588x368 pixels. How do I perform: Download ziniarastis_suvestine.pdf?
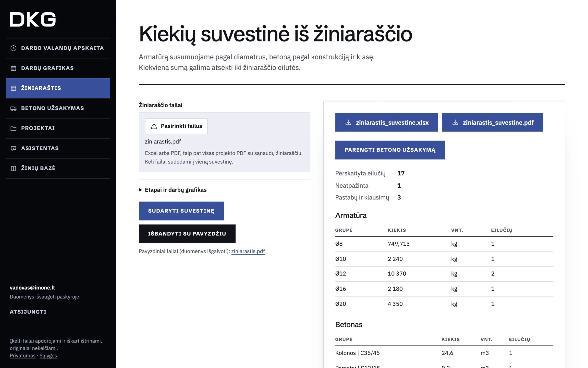click(492, 122)
